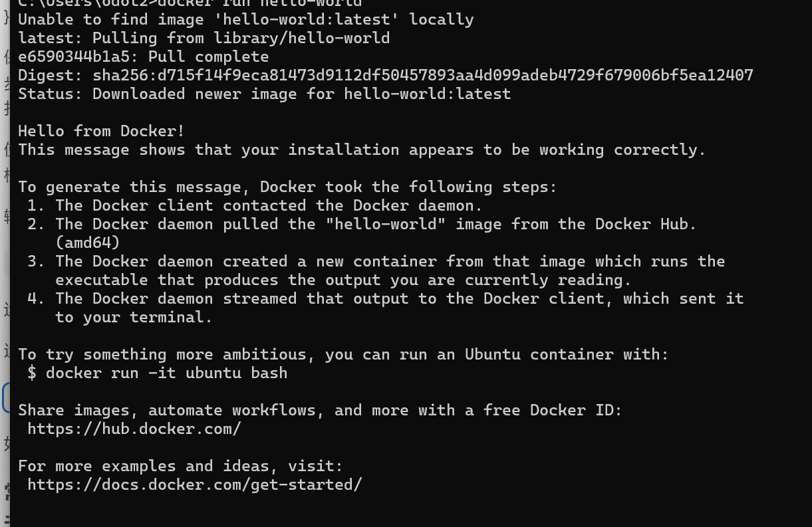The width and height of the screenshot is (812, 527).
Task: Click the 'Status: Downloaded newer image' line
Action: point(264,94)
